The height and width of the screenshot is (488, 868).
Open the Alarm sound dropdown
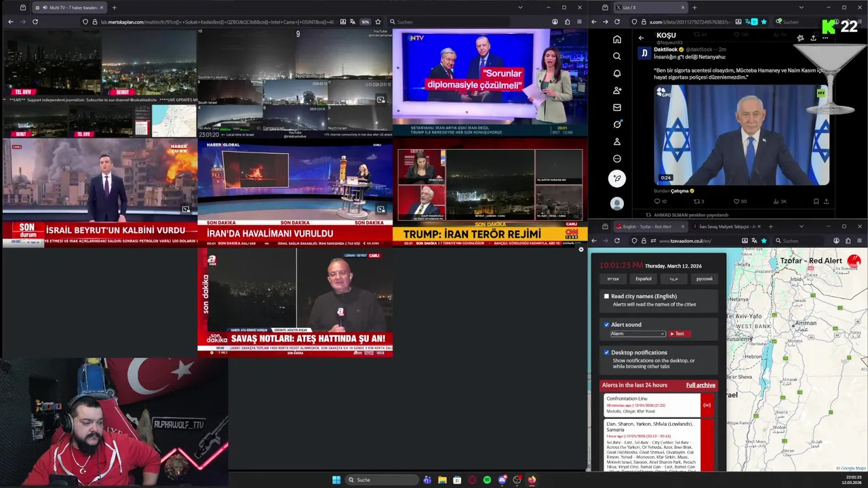(x=637, y=333)
